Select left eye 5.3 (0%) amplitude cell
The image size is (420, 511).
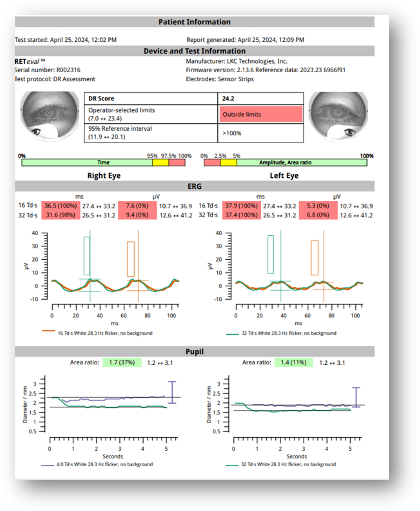point(318,206)
